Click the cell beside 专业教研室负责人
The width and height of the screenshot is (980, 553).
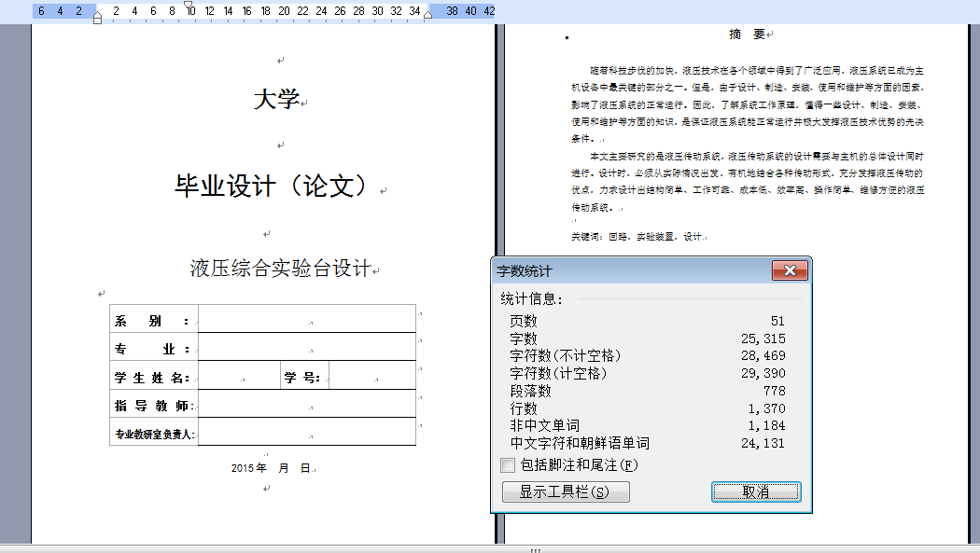[x=307, y=432]
